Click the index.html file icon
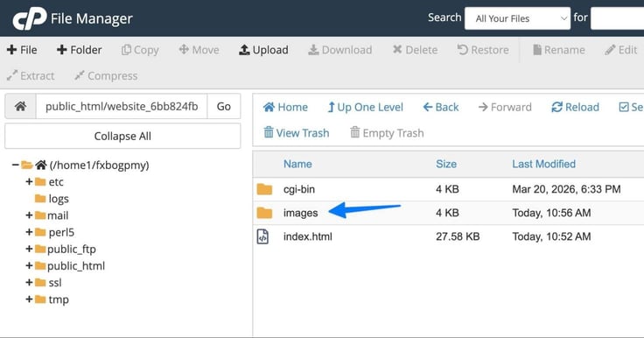 [x=262, y=236]
